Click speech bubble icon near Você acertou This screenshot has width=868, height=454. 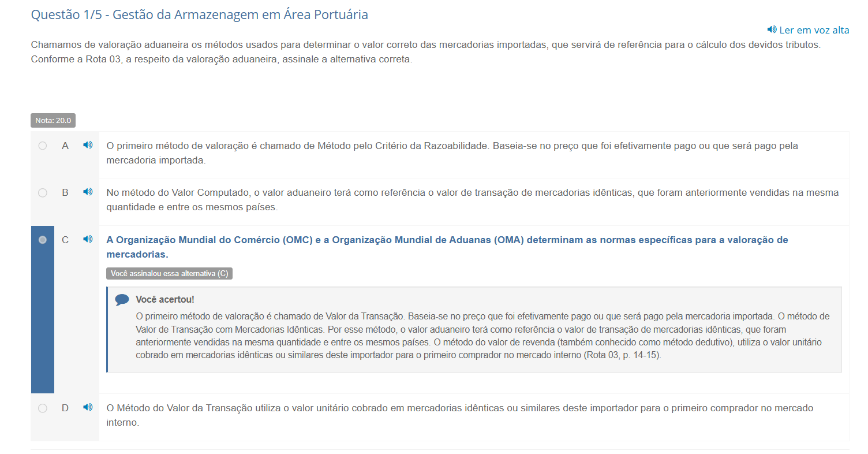click(x=122, y=300)
